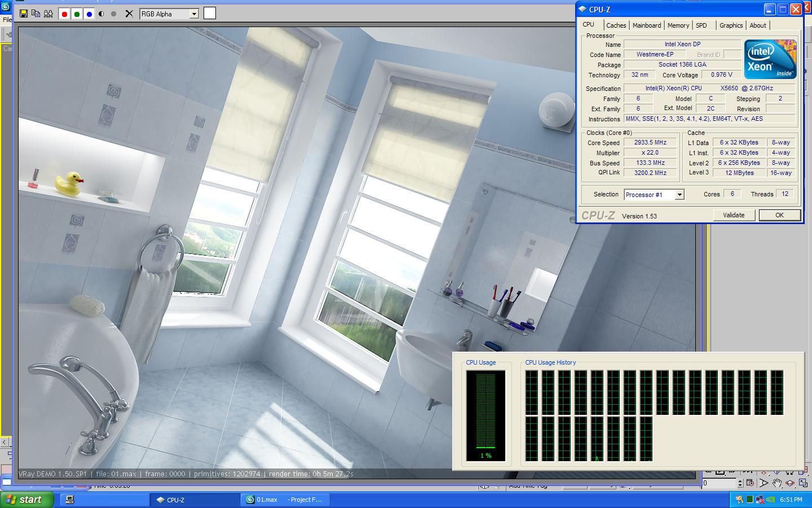Click the Technology value 32 nm
The height and width of the screenshot is (508, 812).
tap(639, 75)
